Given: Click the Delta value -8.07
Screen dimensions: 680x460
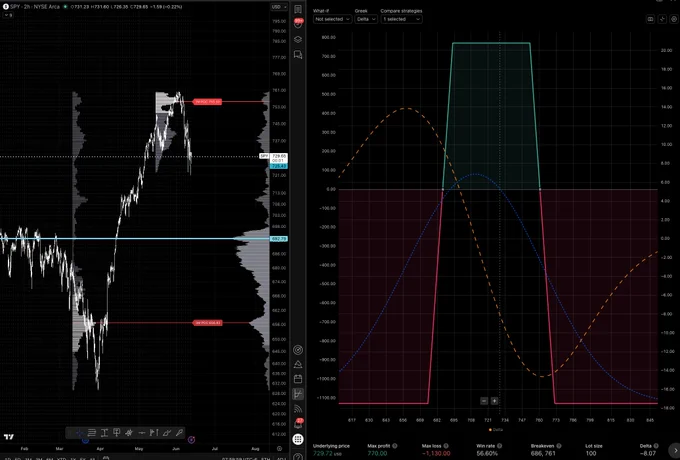Looking at the screenshot, I should click(648, 453).
